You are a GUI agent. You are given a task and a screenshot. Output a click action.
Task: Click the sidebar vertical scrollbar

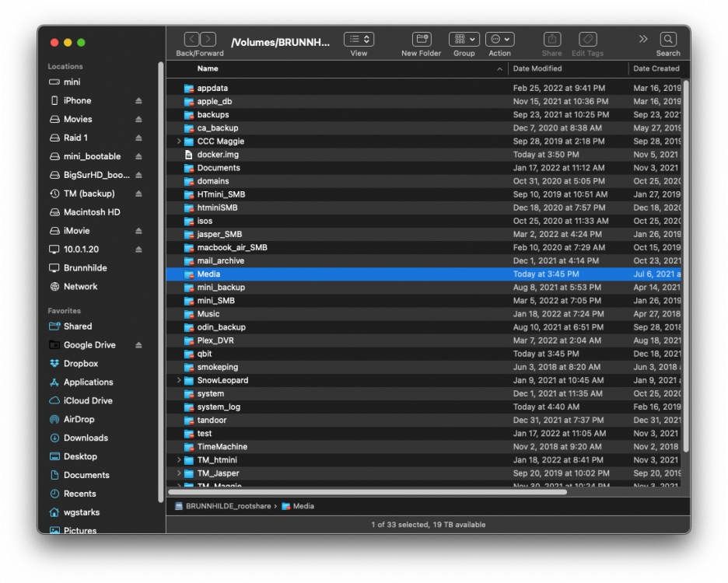pos(161,282)
